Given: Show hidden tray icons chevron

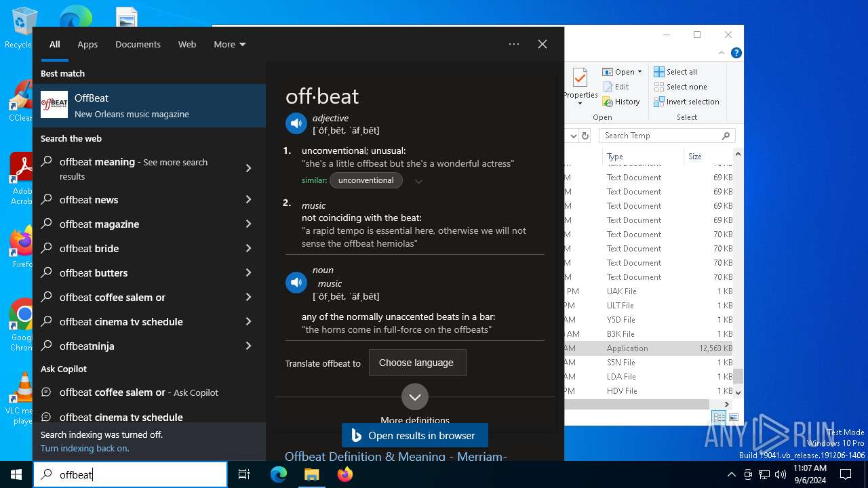Looking at the screenshot, I should (x=731, y=474).
